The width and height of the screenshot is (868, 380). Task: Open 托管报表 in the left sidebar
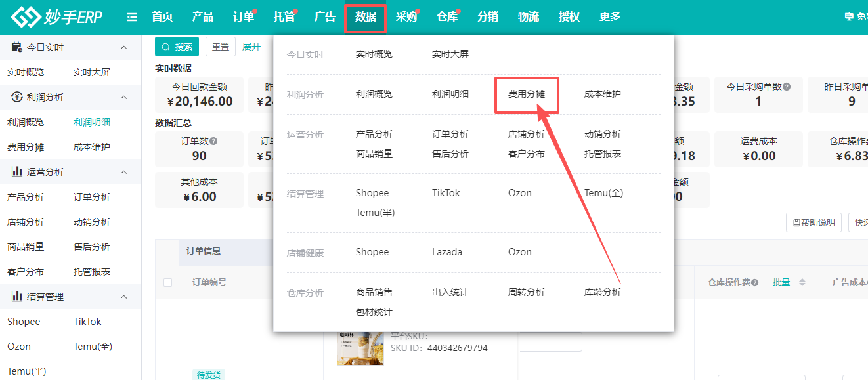click(92, 272)
